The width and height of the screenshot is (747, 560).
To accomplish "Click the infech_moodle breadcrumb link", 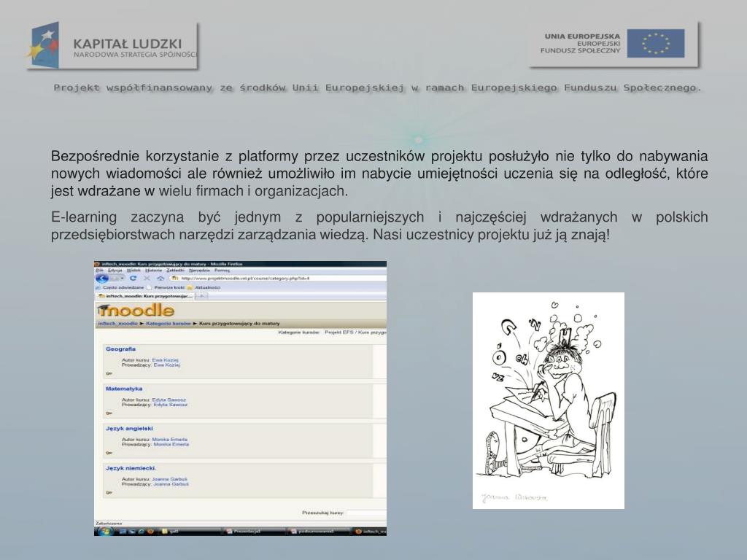I will click(117, 323).
